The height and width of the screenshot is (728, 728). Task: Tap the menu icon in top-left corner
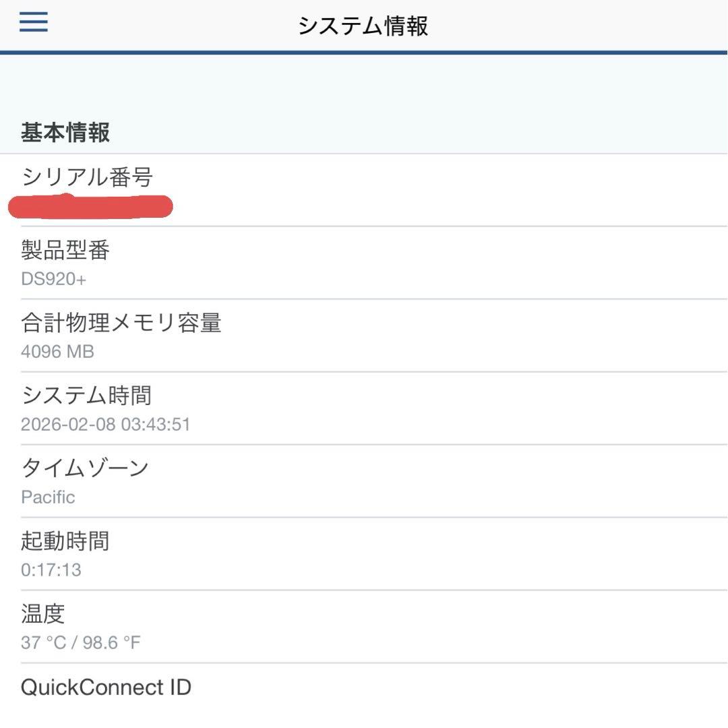[32, 22]
